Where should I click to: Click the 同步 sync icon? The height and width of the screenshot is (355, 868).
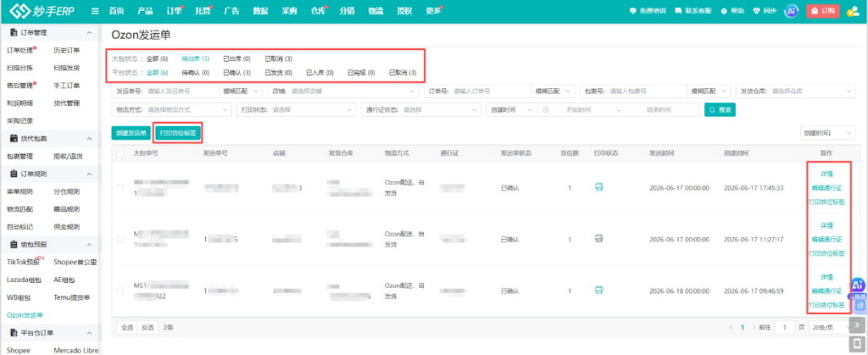tap(765, 11)
